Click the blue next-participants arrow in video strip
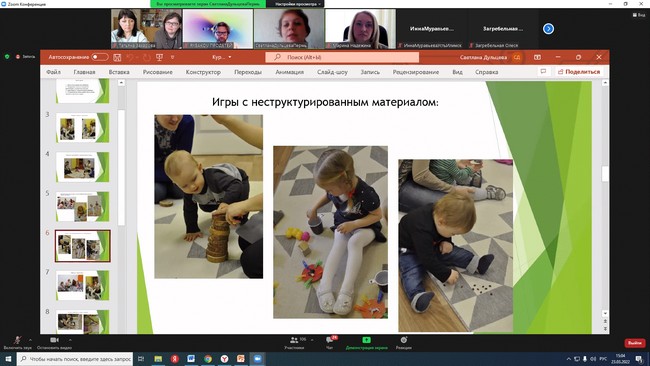 (548, 29)
